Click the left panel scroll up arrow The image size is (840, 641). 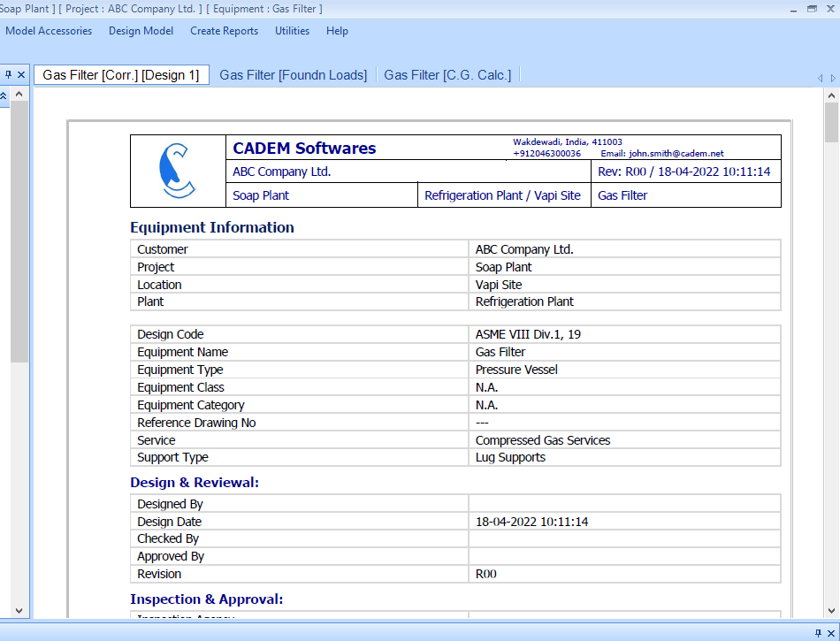pos(19,95)
